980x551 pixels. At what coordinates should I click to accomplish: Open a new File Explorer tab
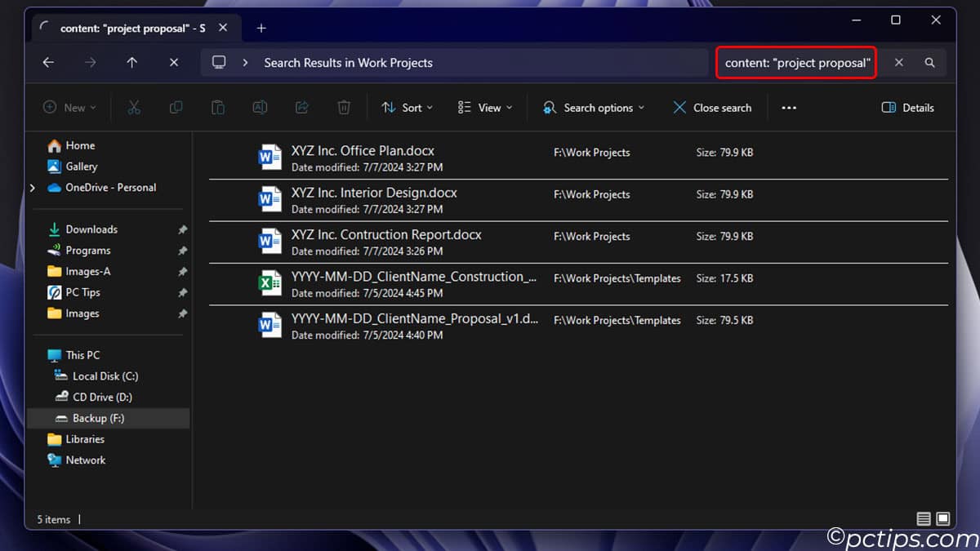pyautogui.click(x=261, y=27)
